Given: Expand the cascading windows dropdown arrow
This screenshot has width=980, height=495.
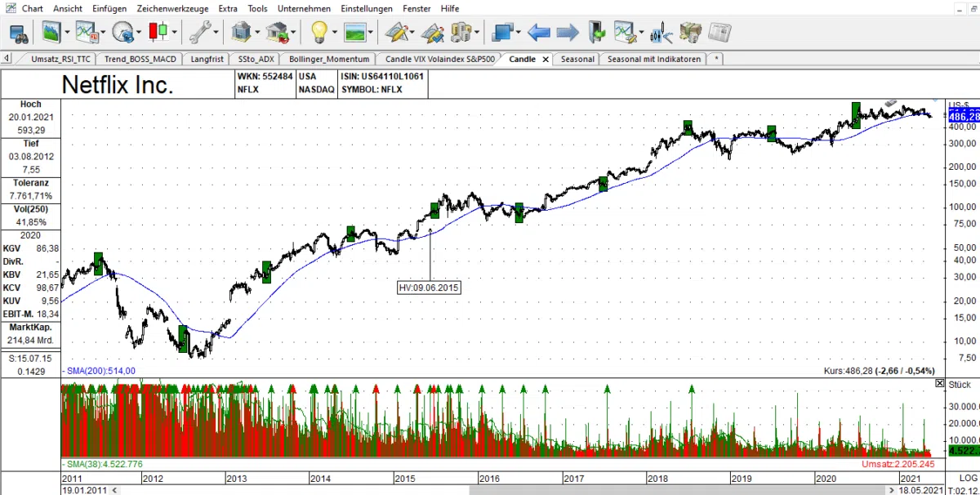Looking at the screenshot, I should [519, 33].
